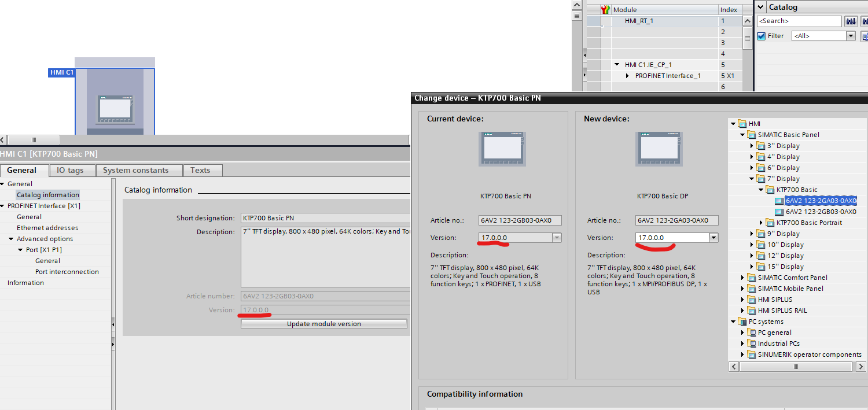Click the device tree scroll right arrow
This screenshot has height=410, width=868.
(862, 367)
